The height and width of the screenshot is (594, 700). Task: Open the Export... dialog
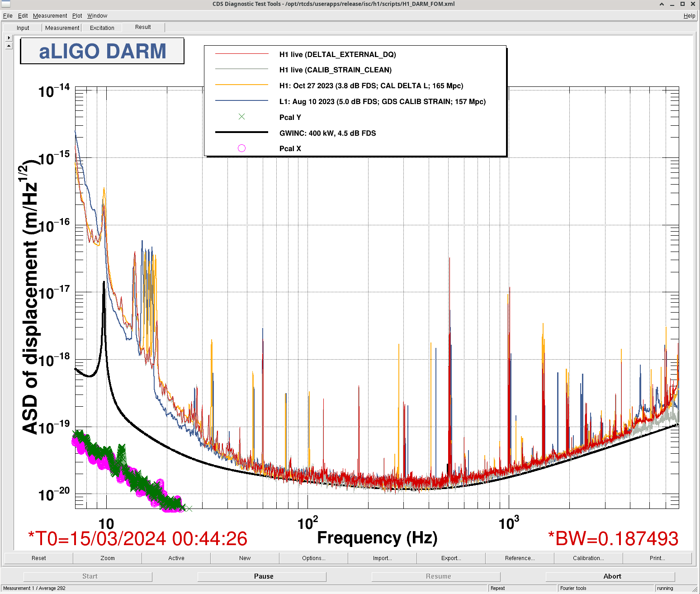pyautogui.click(x=451, y=558)
